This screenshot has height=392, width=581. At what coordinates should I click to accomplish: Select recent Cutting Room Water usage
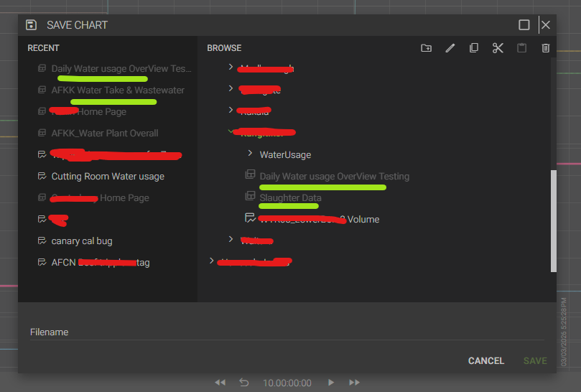coord(108,177)
